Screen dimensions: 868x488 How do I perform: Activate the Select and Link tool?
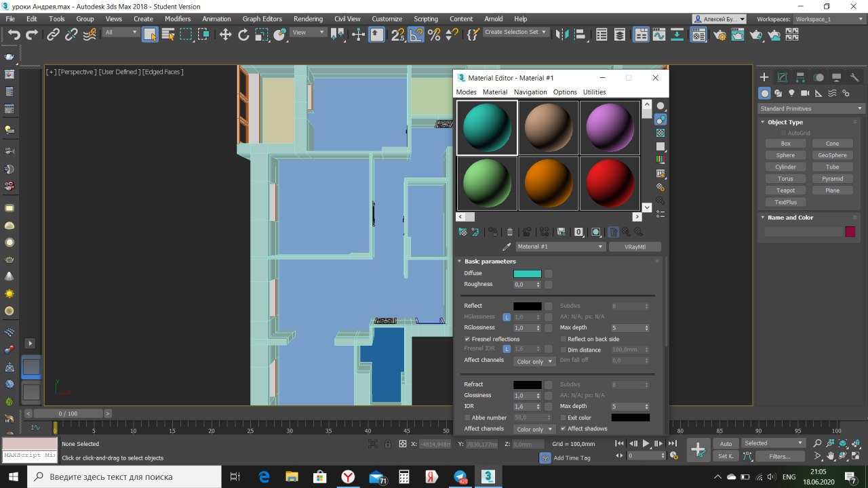(54, 34)
